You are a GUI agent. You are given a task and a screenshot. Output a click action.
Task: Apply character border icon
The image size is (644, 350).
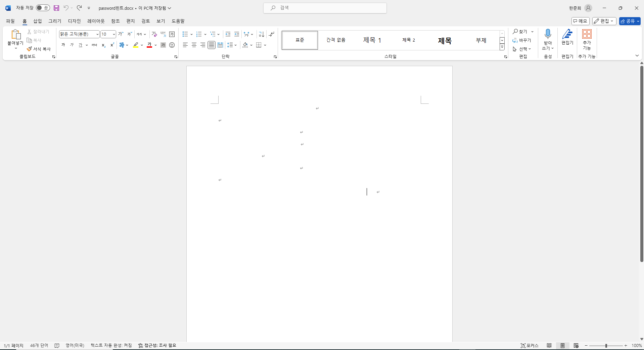pos(172,34)
